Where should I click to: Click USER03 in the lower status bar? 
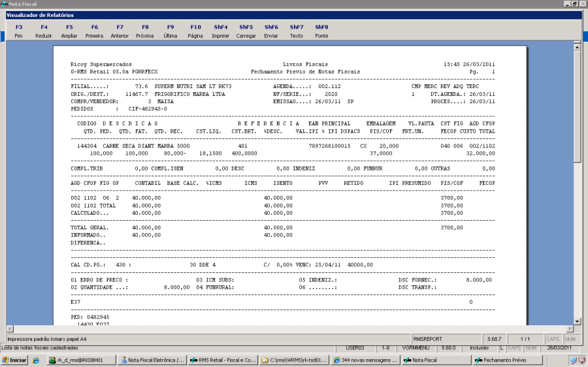click(x=355, y=348)
